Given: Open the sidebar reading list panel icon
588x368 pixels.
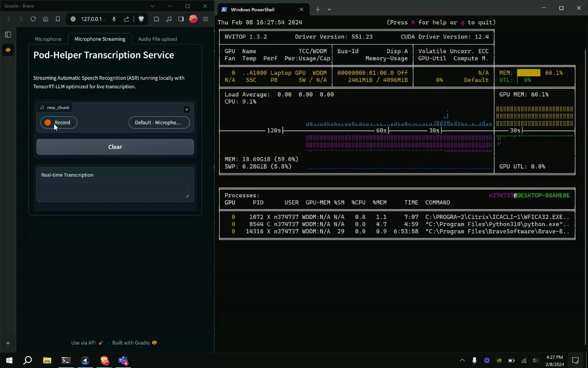Looking at the screenshot, I should [x=8, y=34].
